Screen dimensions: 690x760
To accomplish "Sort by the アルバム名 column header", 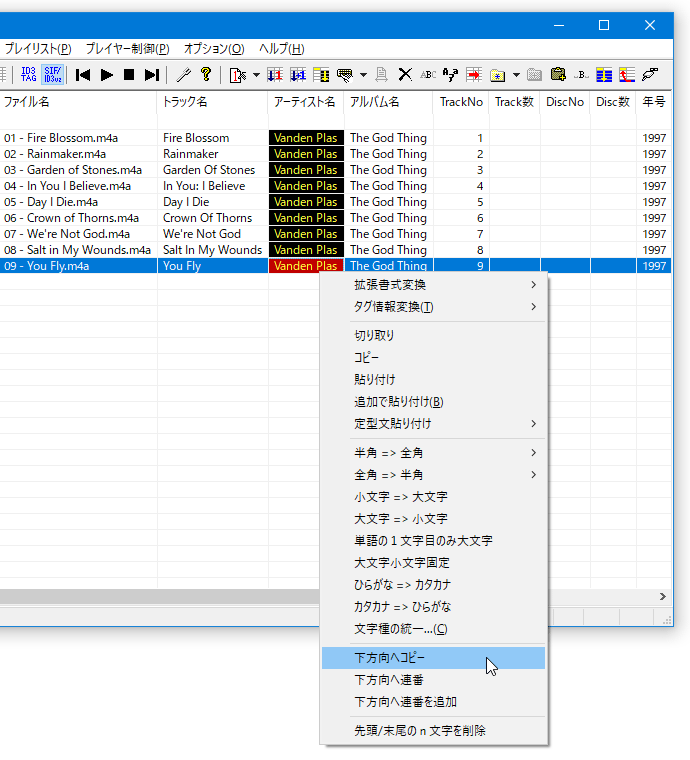I will click(389, 102).
